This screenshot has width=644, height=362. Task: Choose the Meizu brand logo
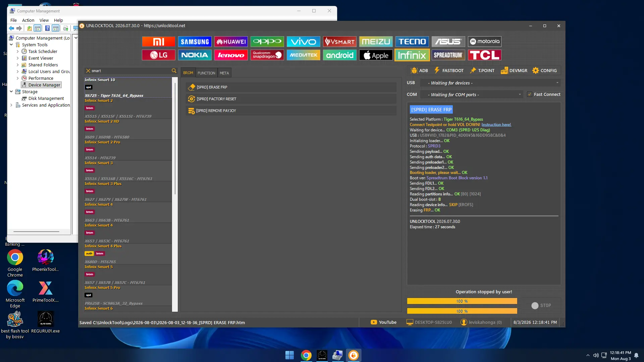click(376, 42)
